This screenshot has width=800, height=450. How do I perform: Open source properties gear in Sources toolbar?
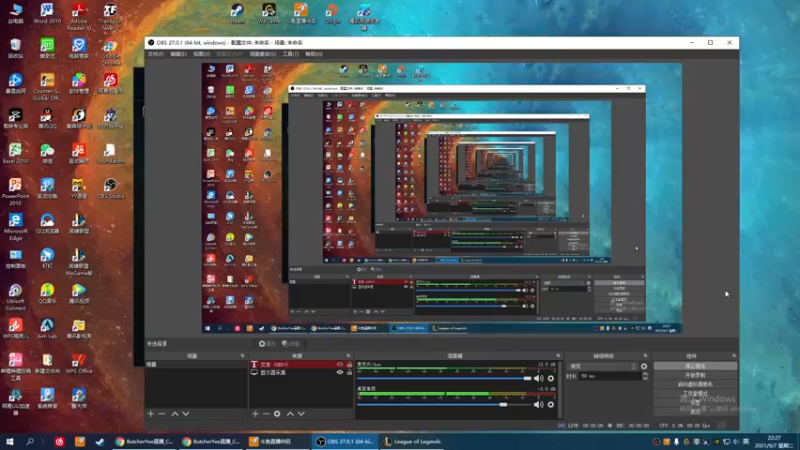click(277, 414)
